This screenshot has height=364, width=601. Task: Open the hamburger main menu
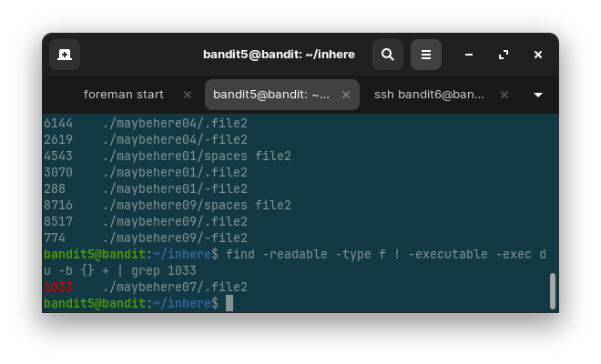426,55
